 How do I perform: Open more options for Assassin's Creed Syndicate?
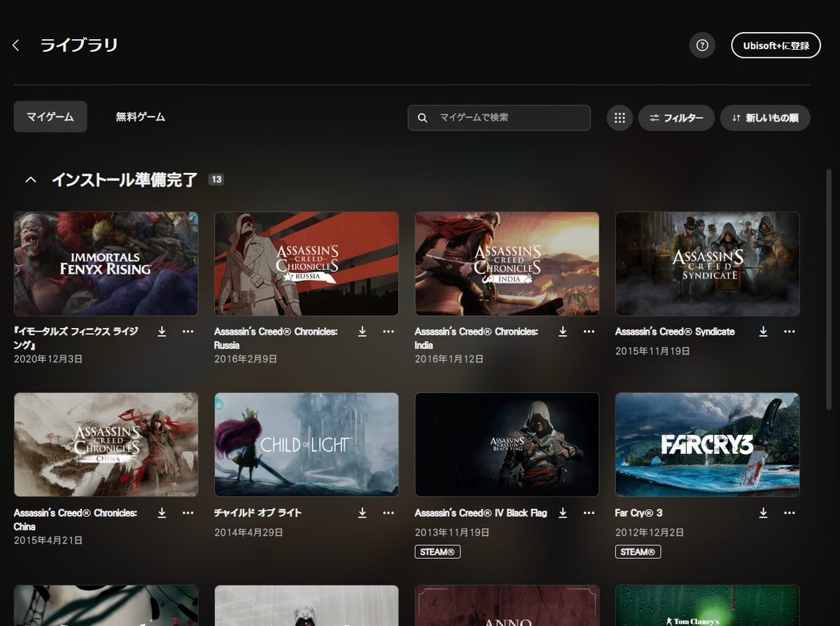click(790, 332)
